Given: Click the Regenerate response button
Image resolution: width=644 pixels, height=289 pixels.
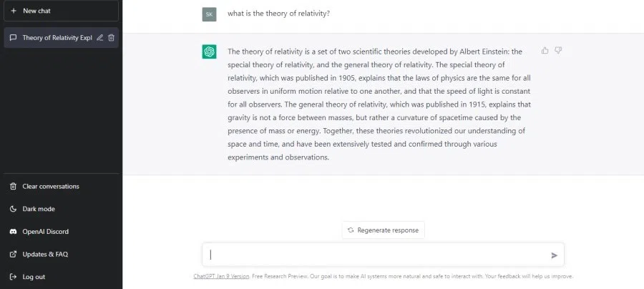Looking at the screenshot, I should click(x=383, y=230).
